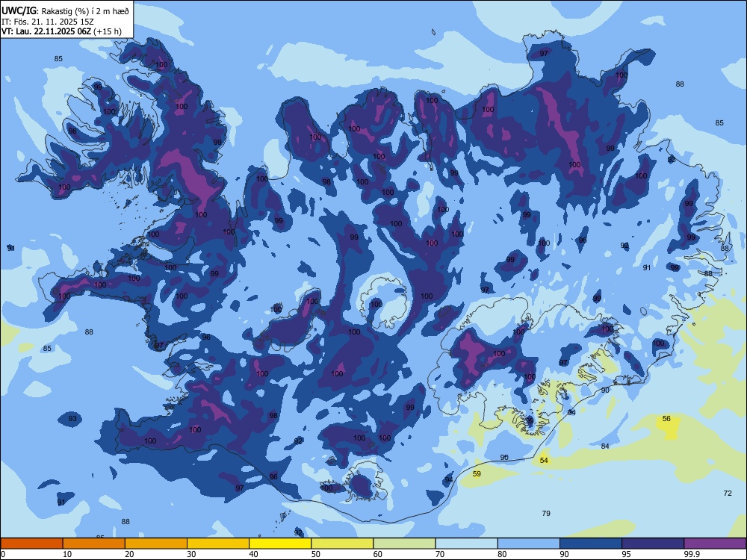Viewport: 747px width, 560px height.
Task: Click the 40–50 bright yellow legend swatch
Action: click(280, 544)
